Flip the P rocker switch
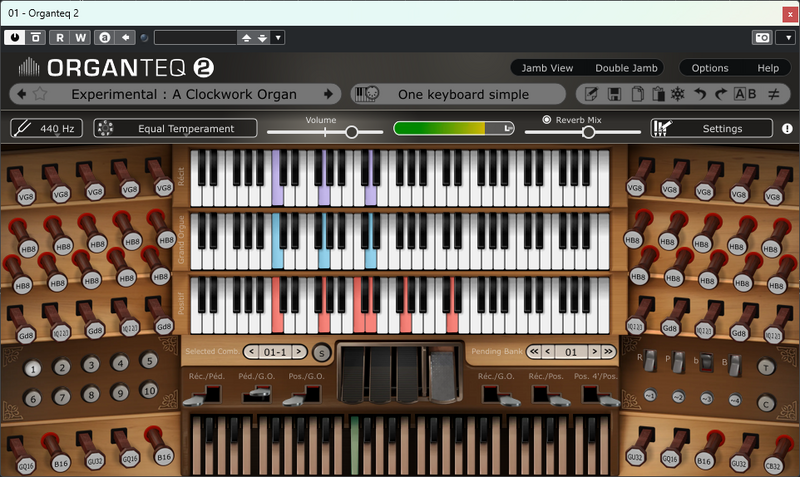 (x=678, y=362)
